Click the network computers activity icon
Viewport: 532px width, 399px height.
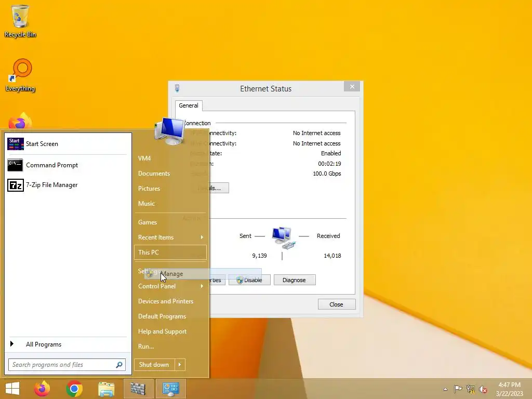[284, 237]
